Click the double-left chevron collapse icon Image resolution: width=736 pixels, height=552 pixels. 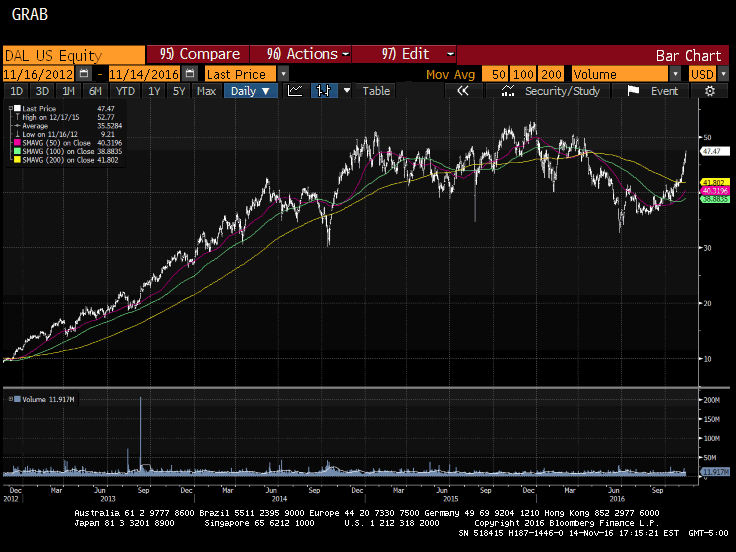[463, 91]
